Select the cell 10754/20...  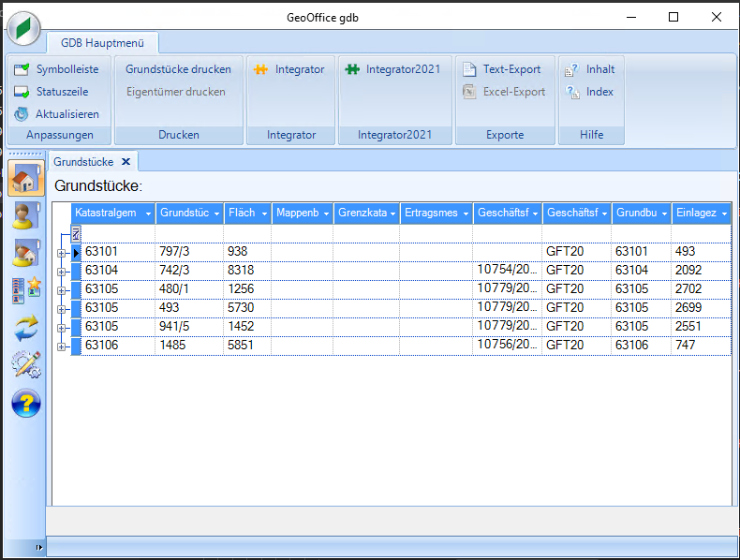click(508, 271)
